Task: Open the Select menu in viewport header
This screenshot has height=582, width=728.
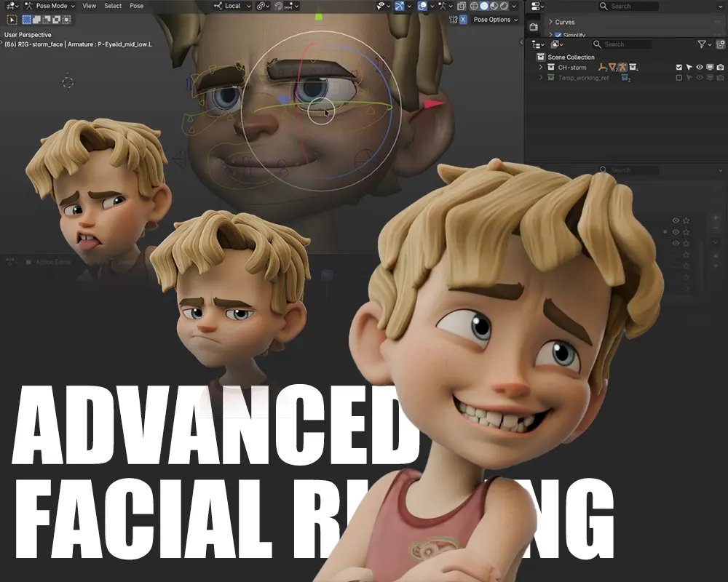Action: (x=113, y=6)
